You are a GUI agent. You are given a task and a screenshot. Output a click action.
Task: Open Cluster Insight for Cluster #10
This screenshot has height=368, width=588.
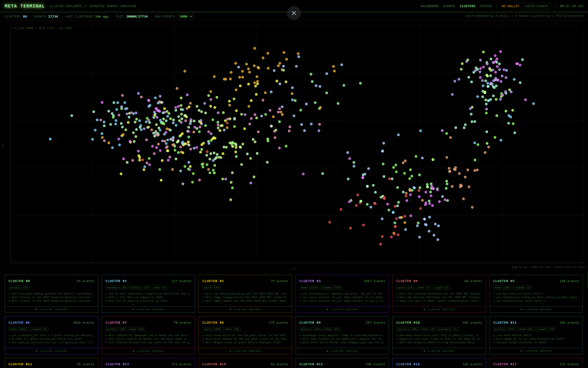439,351
